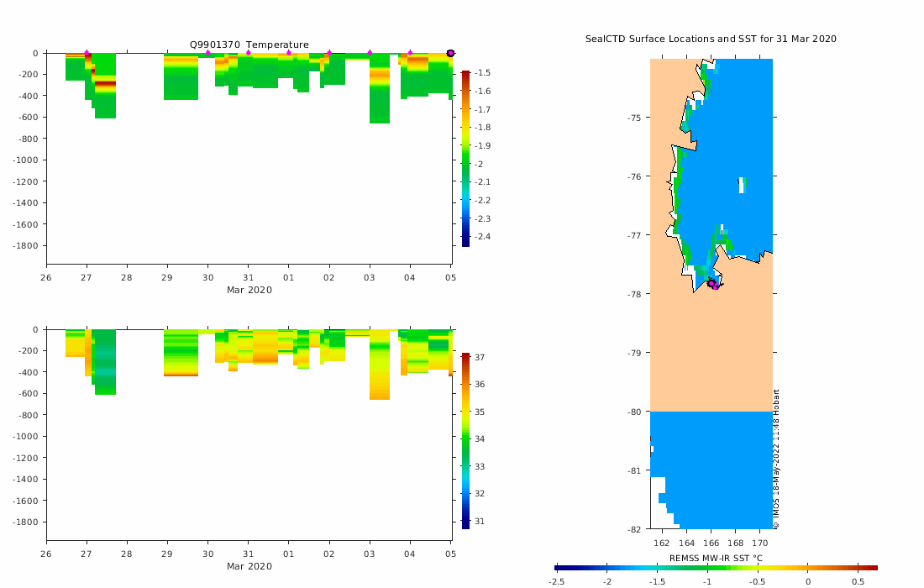Click the -78 latitude tick label

pyautogui.click(x=633, y=294)
